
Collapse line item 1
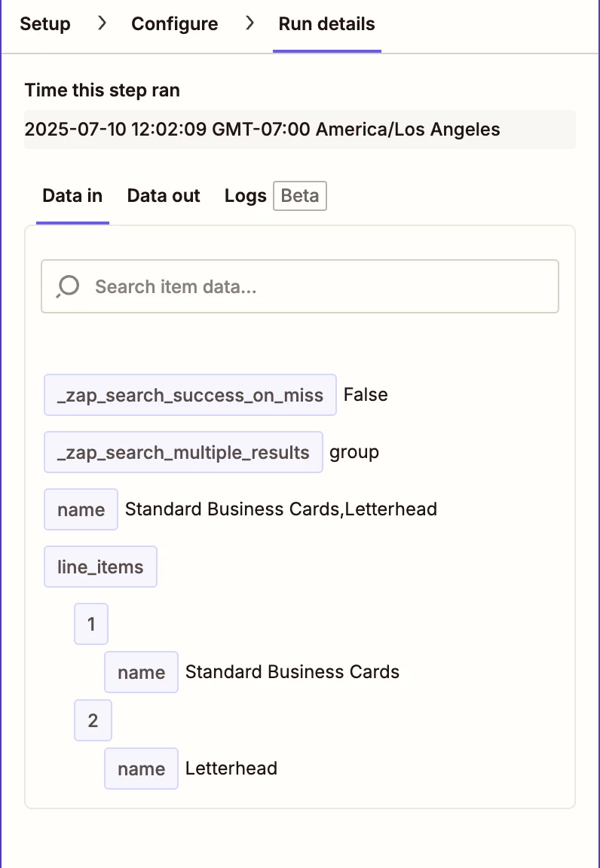[x=91, y=624]
